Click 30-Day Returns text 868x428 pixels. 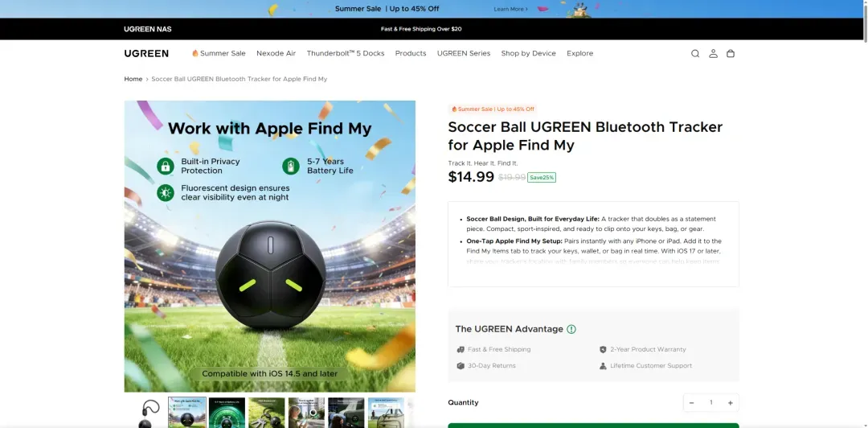pos(492,366)
